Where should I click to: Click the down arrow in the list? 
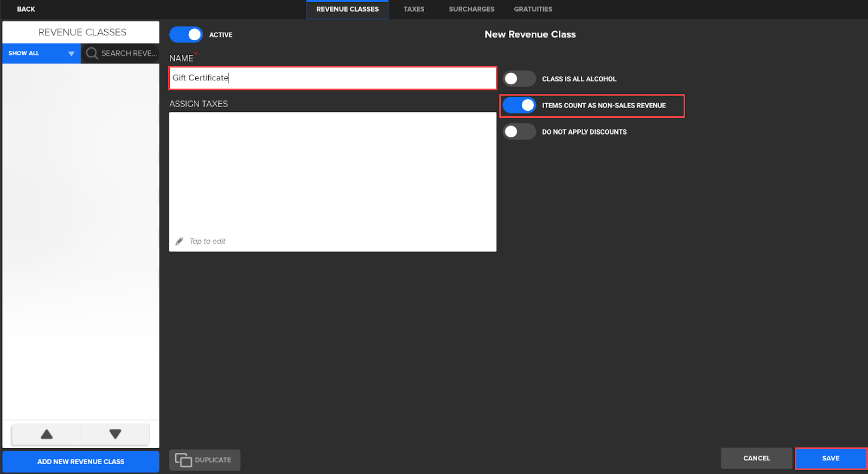pos(115,434)
